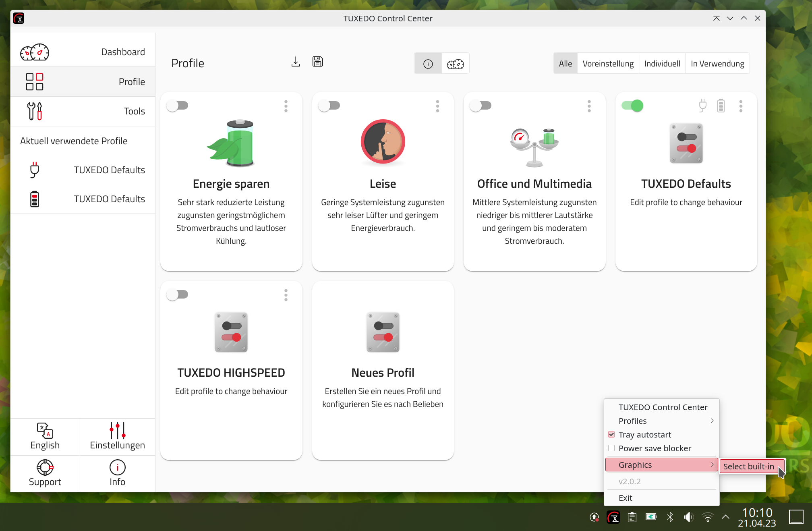Open TUXEDO Control Center from tray menu

pos(662,407)
